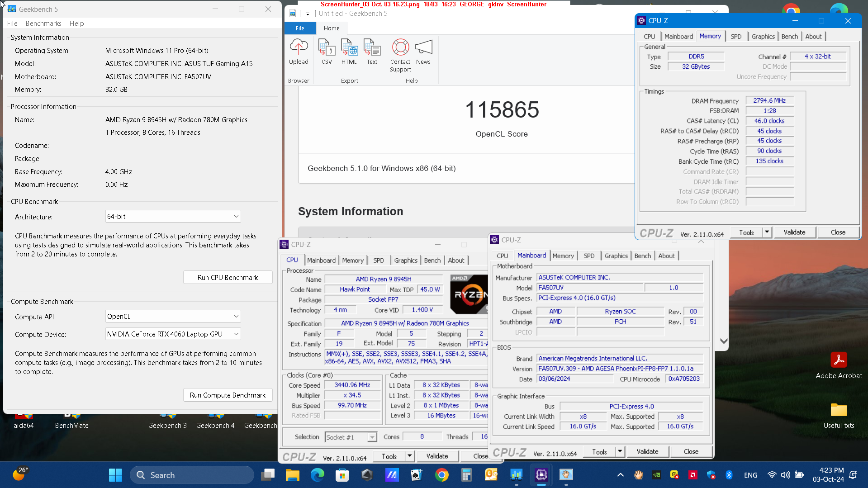Click Run CPU Benchmark button
Screen dimensions: 868x488
pos(228,277)
